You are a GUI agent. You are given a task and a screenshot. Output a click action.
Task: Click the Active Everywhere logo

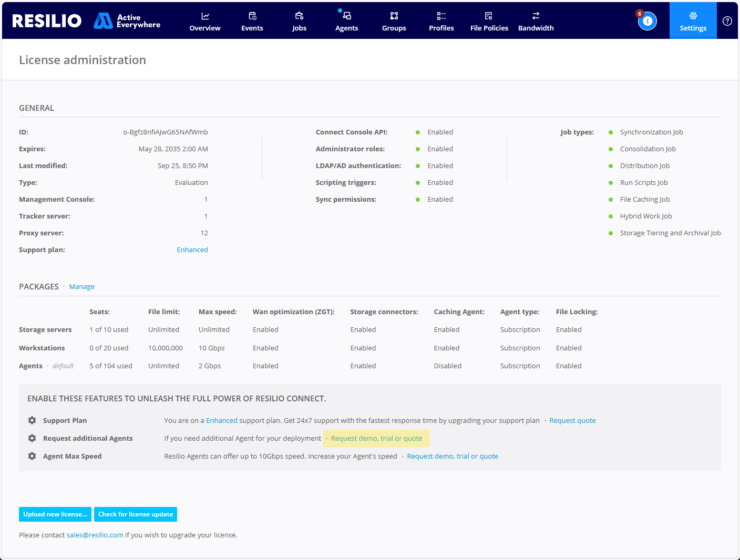click(126, 20)
